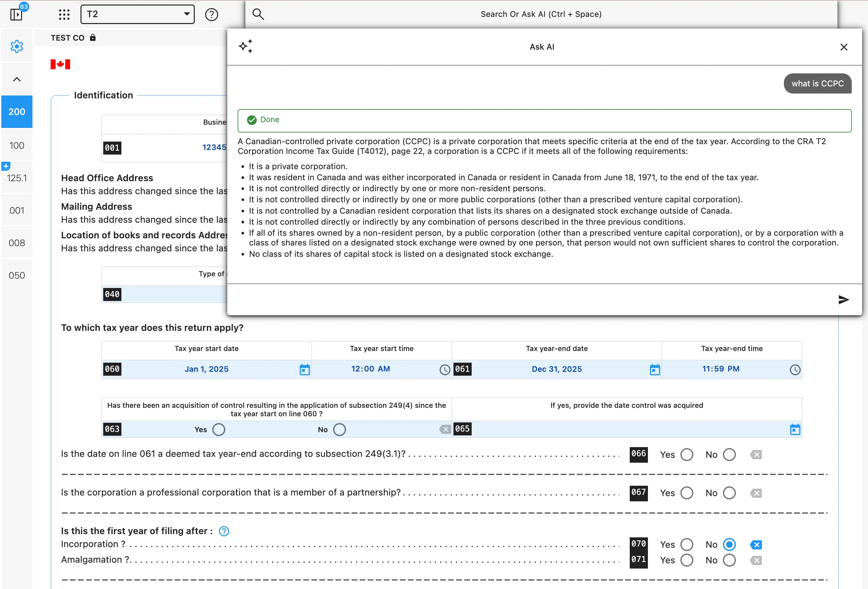Switch to sidebar section 050
The width and height of the screenshot is (868, 589).
tap(17, 275)
